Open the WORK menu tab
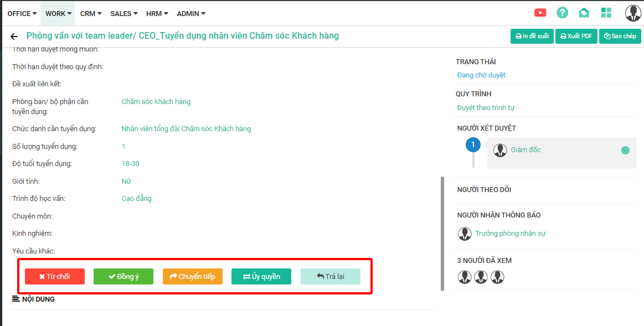Image resolution: width=644 pixels, height=326 pixels. (58, 13)
